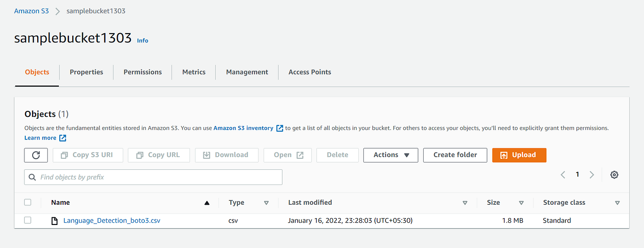Click the Storage class column sort arrow
The height and width of the screenshot is (248, 644).
(x=617, y=203)
